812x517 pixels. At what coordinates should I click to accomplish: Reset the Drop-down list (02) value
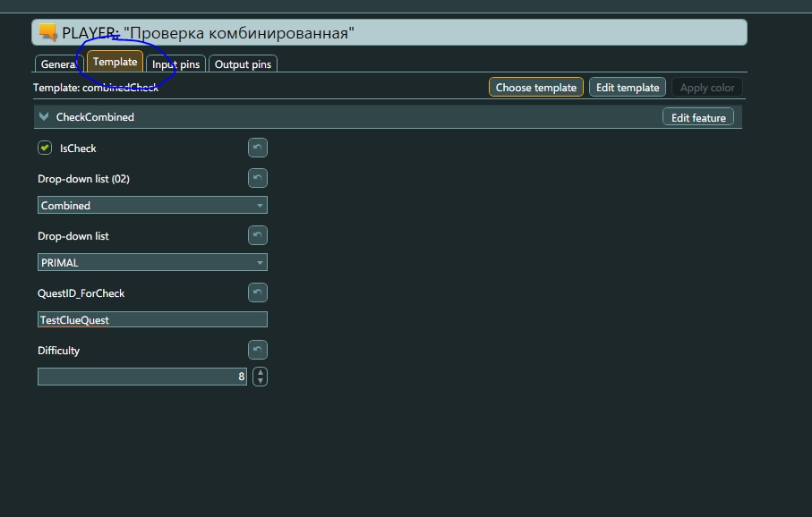[257, 178]
